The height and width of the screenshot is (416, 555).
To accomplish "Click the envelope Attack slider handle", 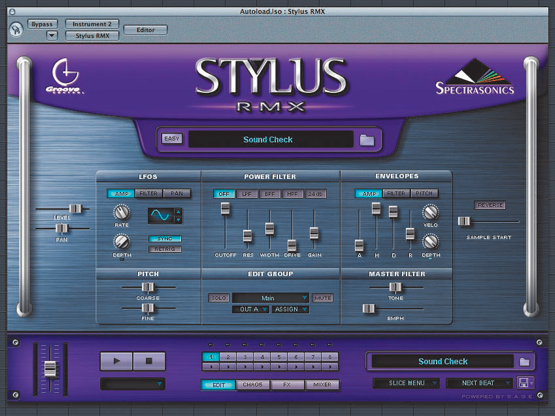I will (x=359, y=245).
